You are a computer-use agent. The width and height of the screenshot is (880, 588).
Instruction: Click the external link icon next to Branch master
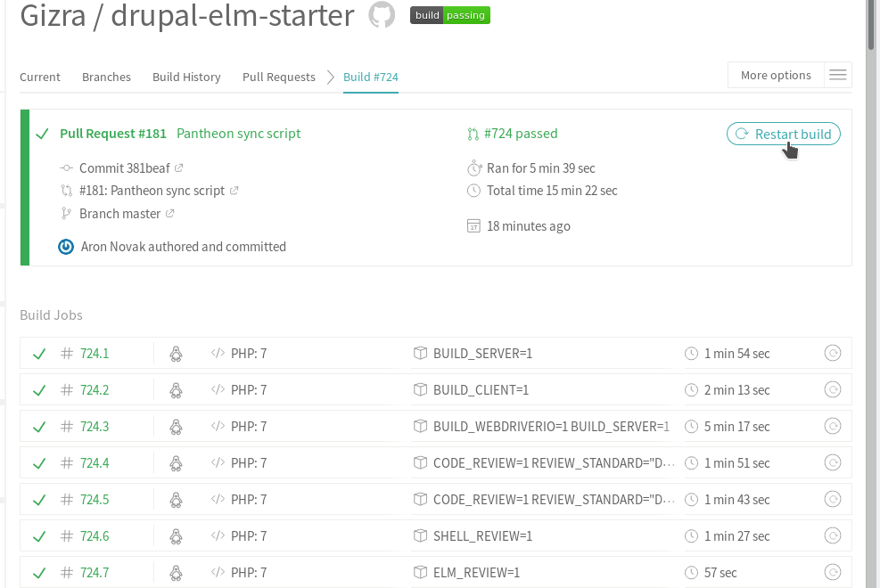coord(170,214)
